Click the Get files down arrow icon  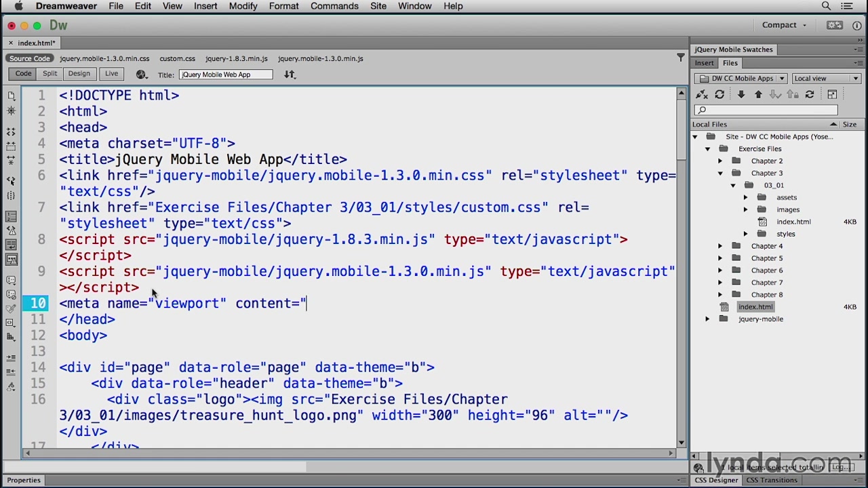click(x=741, y=95)
